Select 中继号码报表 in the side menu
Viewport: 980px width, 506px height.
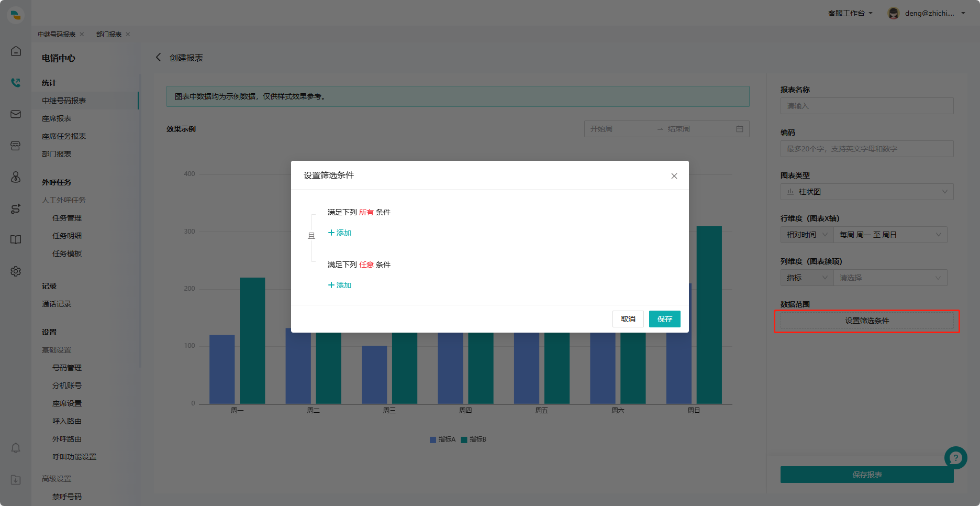coord(85,101)
